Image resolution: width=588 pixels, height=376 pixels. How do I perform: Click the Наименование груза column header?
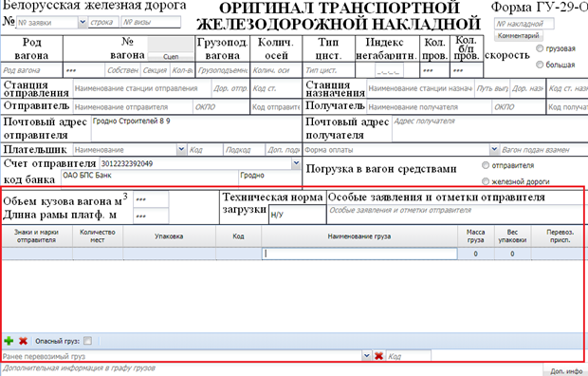tap(359, 236)
